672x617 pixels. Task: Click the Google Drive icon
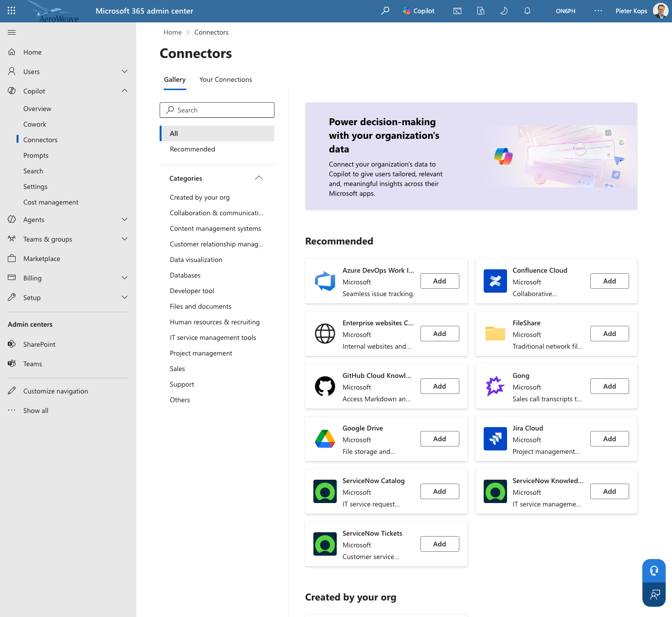tap(325, 439)
